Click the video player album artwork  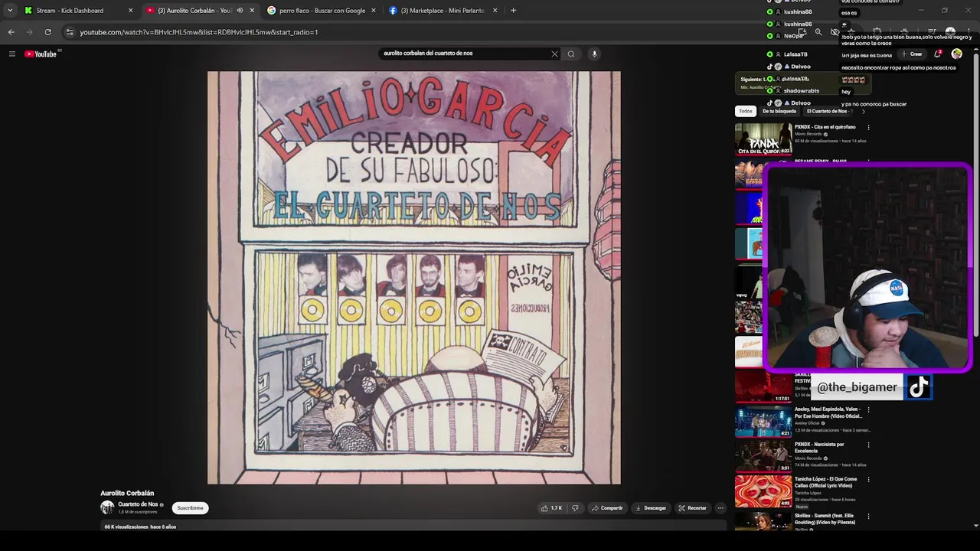coord(413,278)
